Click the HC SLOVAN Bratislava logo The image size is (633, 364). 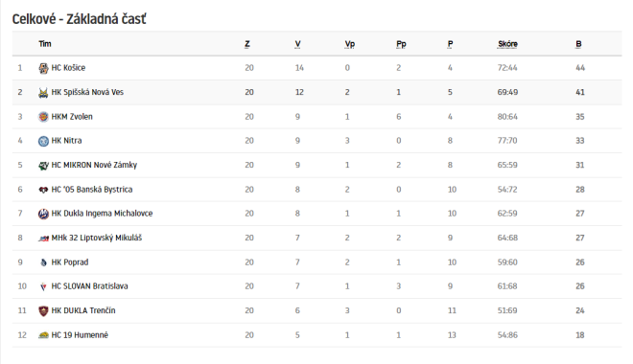[43, 286]
